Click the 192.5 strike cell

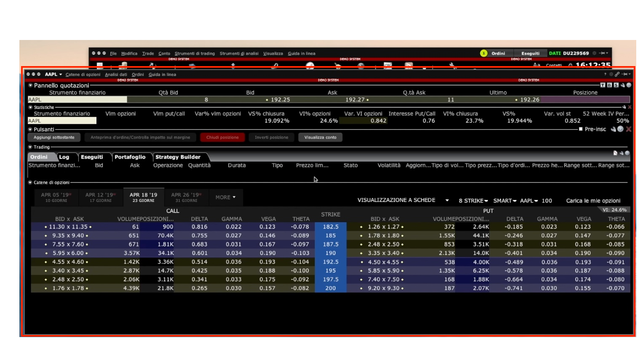tap(330, 262)
